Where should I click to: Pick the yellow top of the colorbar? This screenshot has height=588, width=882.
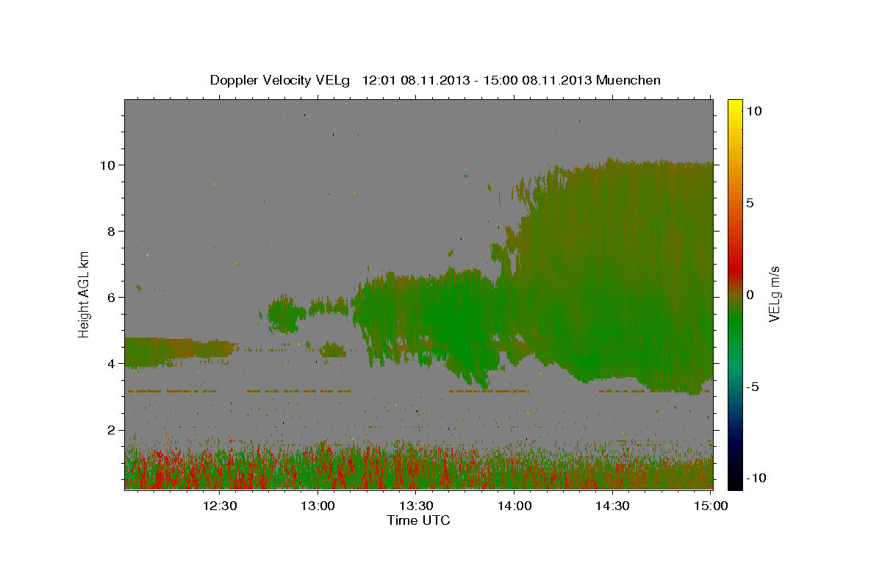tap(734, 107)
